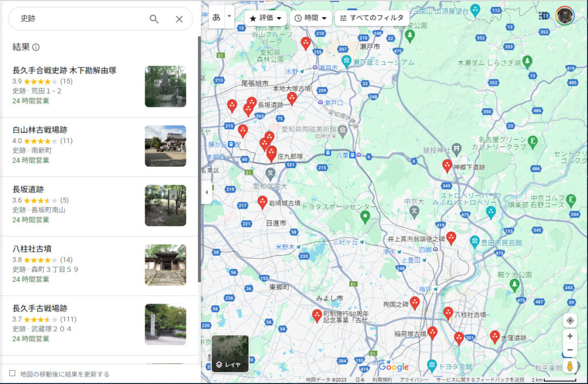
Task: Open the 評価 rating filter dropdown
Action: coord(265,18)
